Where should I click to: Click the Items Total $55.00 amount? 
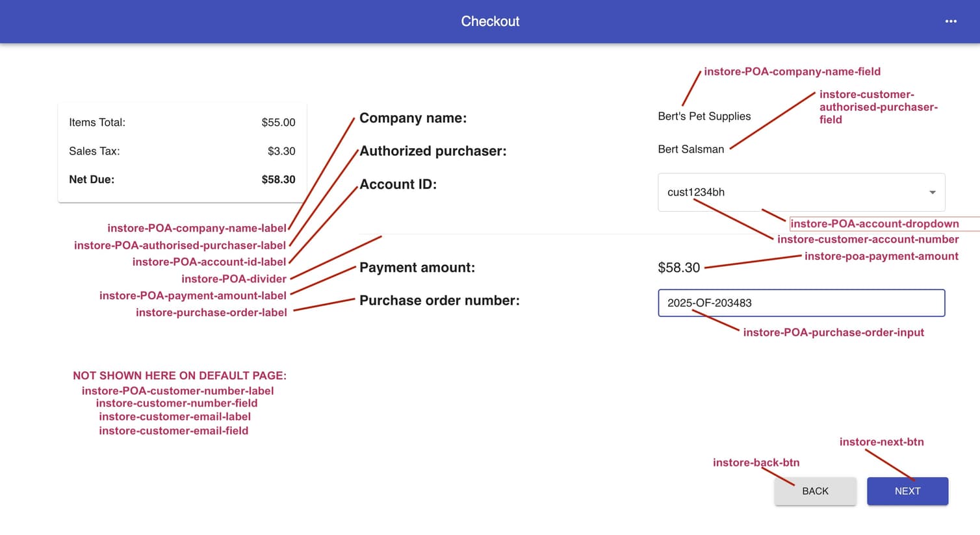coord(278,123)
